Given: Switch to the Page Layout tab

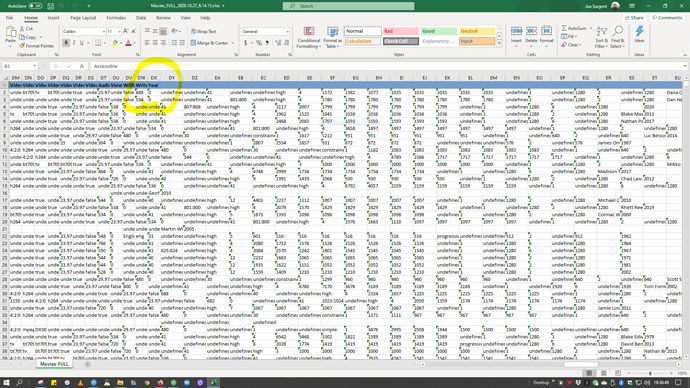Looking at the screenshot, I should point(83,18).
